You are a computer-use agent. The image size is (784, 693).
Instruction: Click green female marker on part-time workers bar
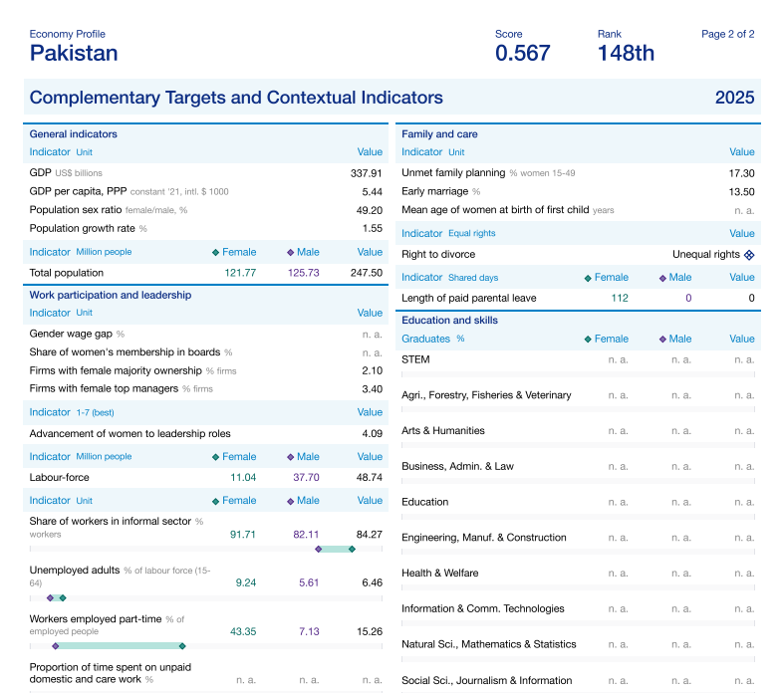tap(183, 646)
